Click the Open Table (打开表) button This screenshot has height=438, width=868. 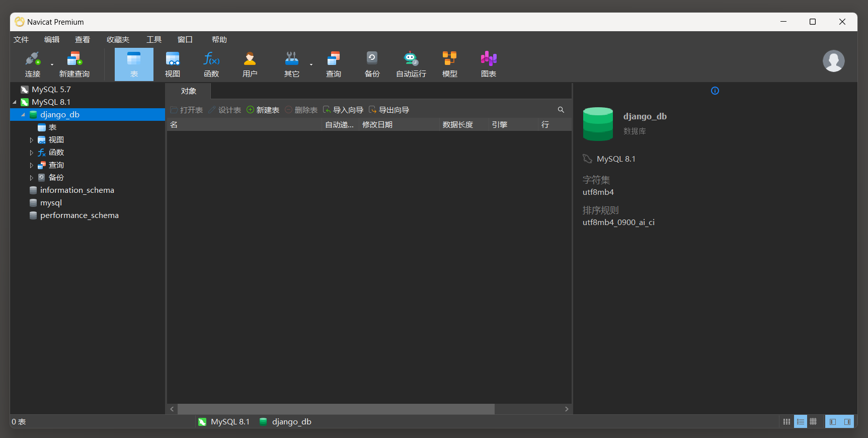click(x=187, y=110)
